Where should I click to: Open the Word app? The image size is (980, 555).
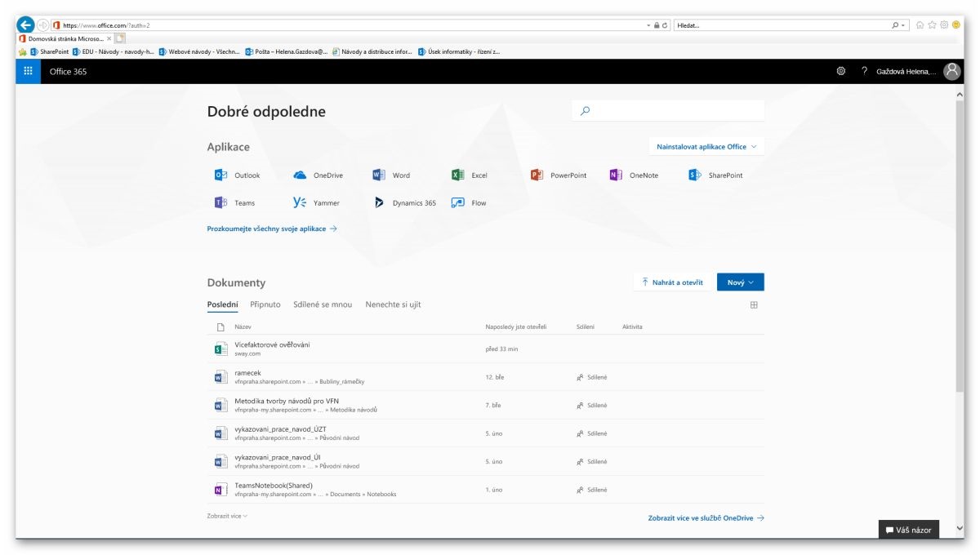tap(391, 175)
